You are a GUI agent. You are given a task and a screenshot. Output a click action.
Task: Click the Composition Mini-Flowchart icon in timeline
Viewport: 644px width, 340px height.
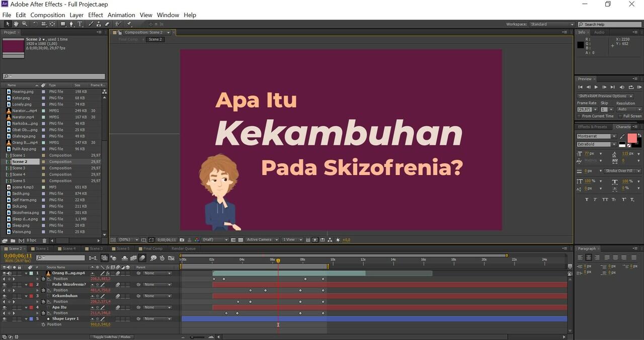94,258
